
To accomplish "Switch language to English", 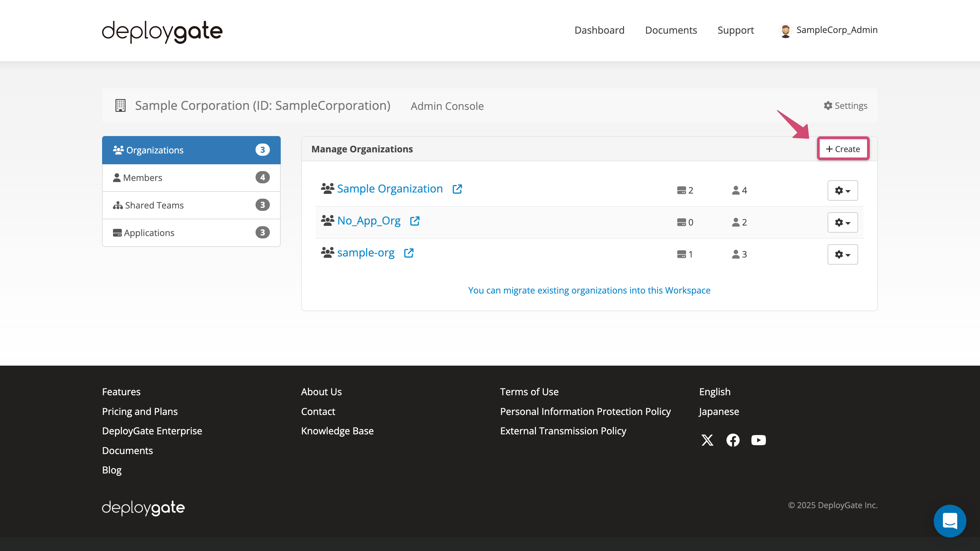I will [715, 392].
